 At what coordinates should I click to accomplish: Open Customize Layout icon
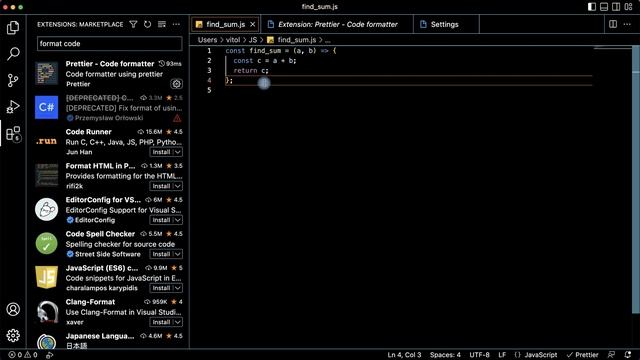point(628,7)
